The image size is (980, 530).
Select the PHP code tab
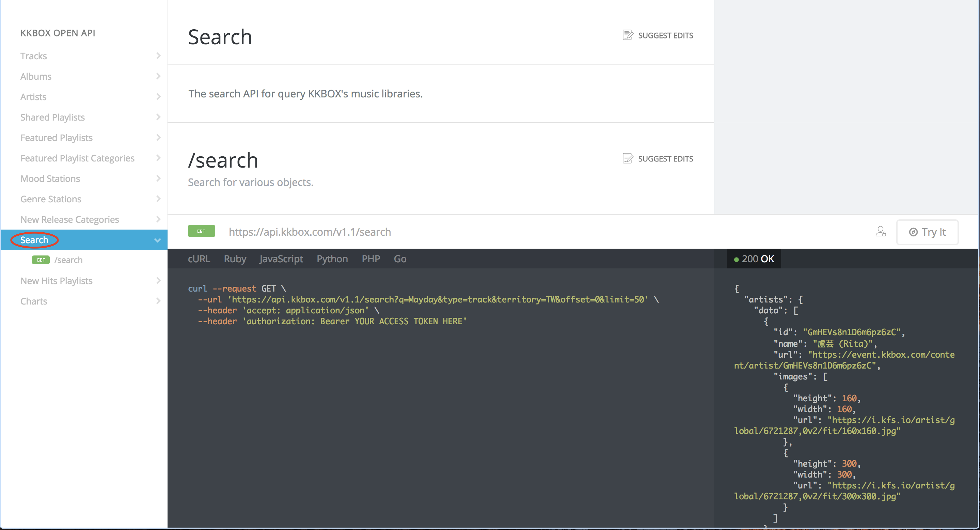pyautogui.click(x=370, y=259)
